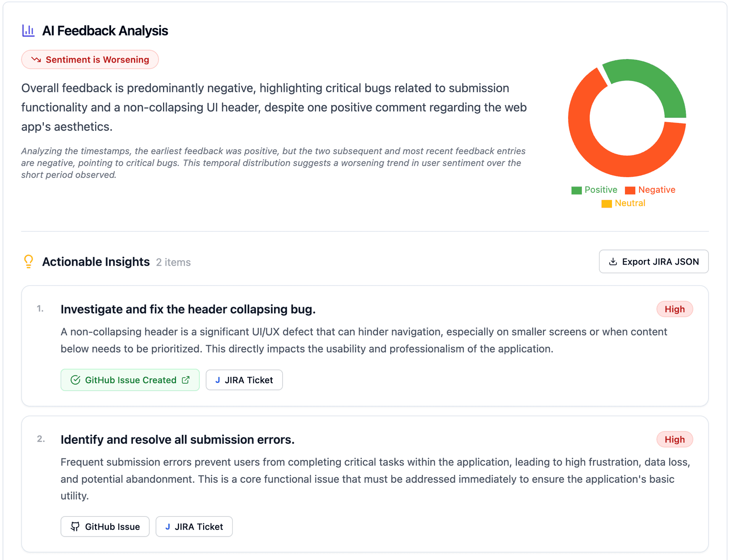Click the external link icon on GitHub Issue Created

pos(186,380)
